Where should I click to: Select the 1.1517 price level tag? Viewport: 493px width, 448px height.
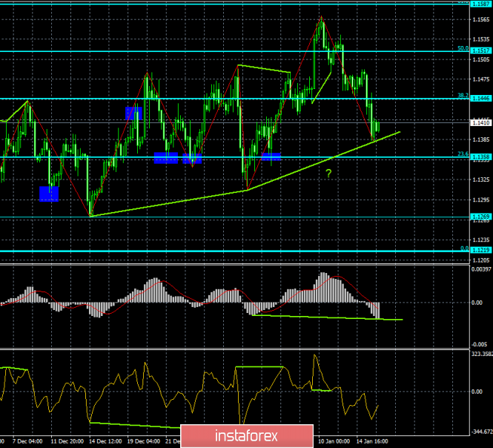click(481, 51)
